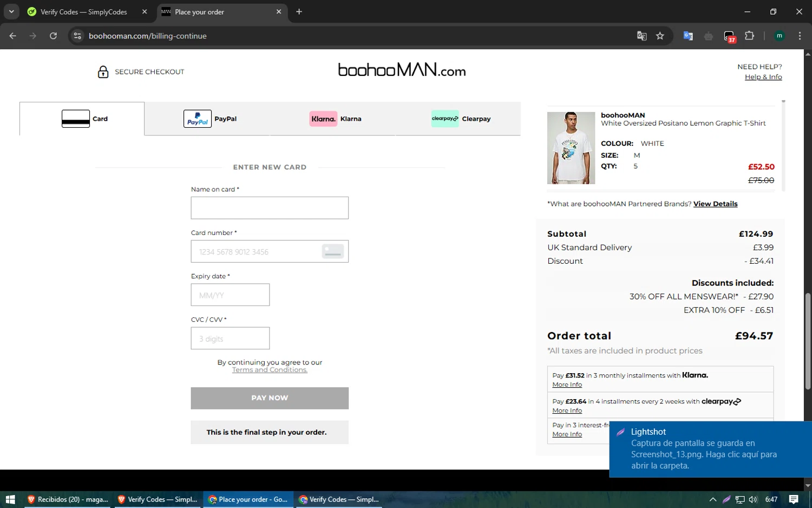Click the page vertical scrollbar thumb
812x508 pixels.
tap(808, 341)
